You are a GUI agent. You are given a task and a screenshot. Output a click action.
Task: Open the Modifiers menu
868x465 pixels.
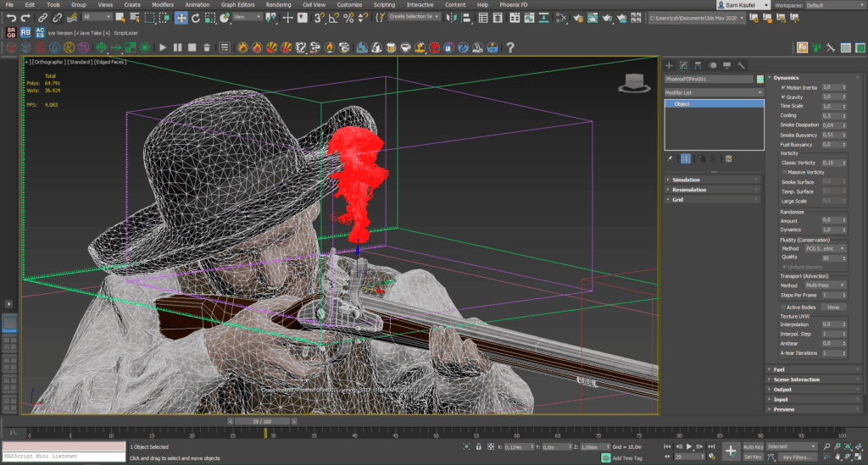tap(162, 4)
